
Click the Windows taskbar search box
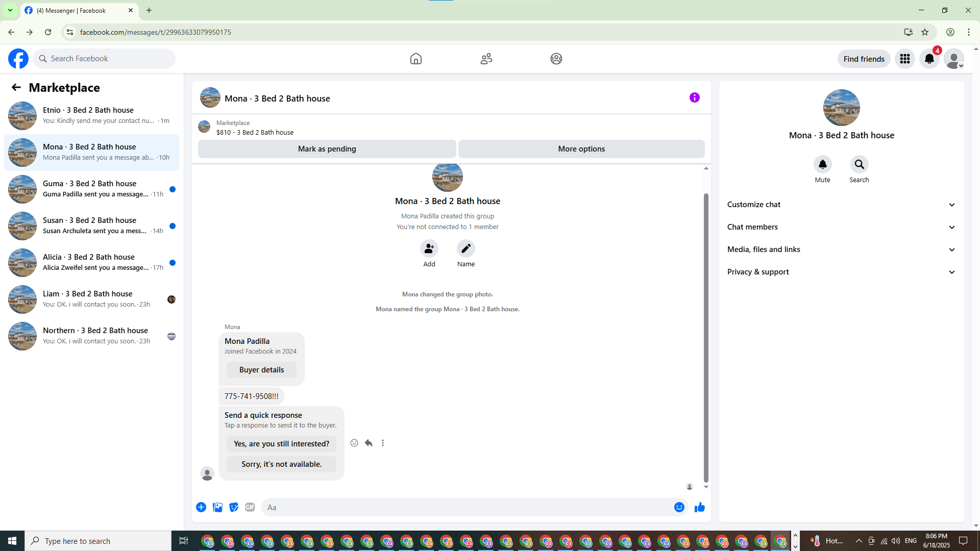click(x=98, y=541)
